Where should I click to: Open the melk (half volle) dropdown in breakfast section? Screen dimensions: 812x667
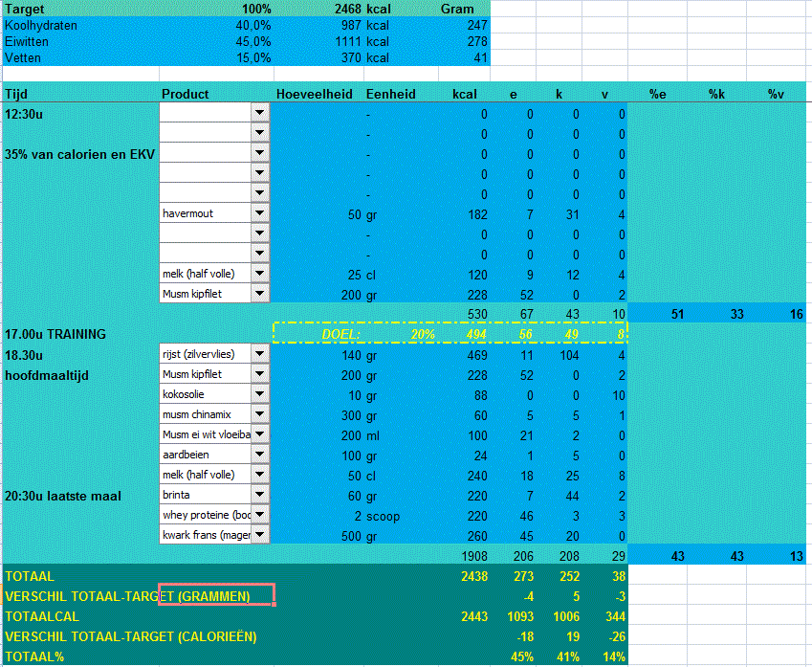click(261, 273)
